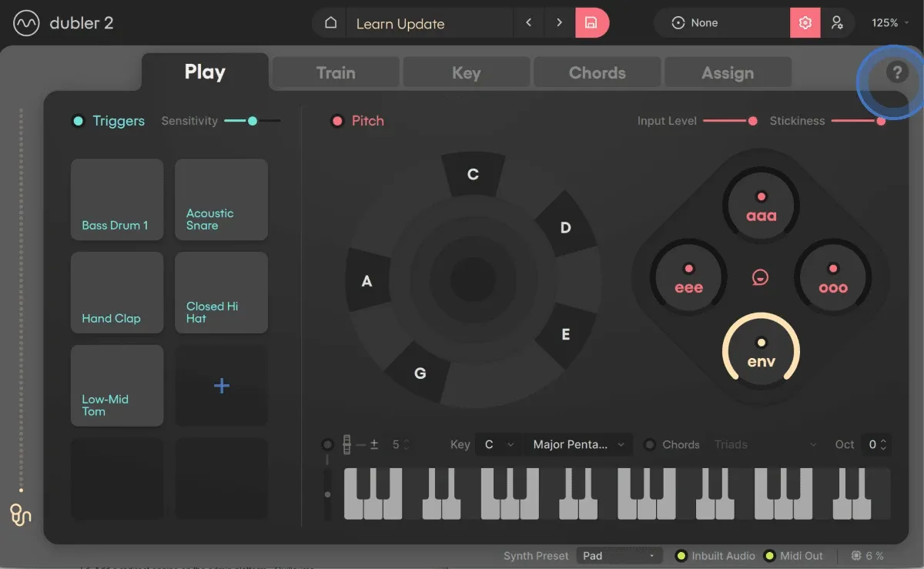Click the Vochlea squiggle icon bottom left
The height and width of the screenshot is (569, 924).
click(x=20, y=514)
